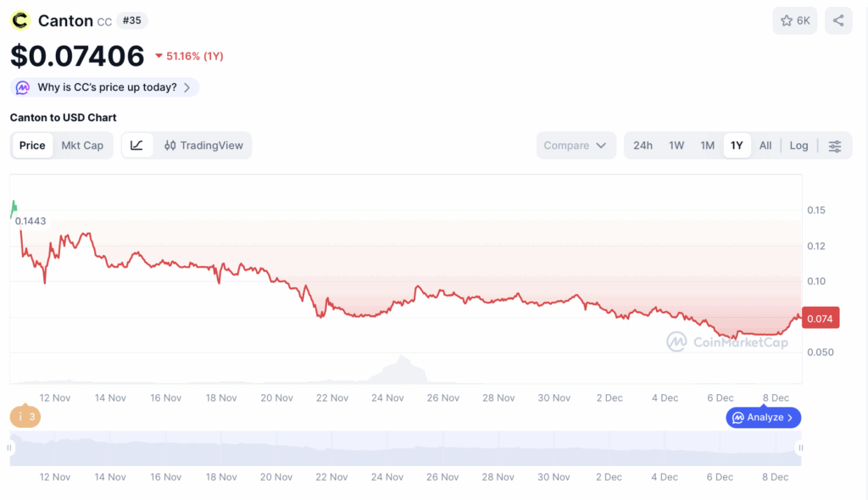Click the AI icon beside price question
Viewport: 868px width, 500px height.
tap(23, 87)
